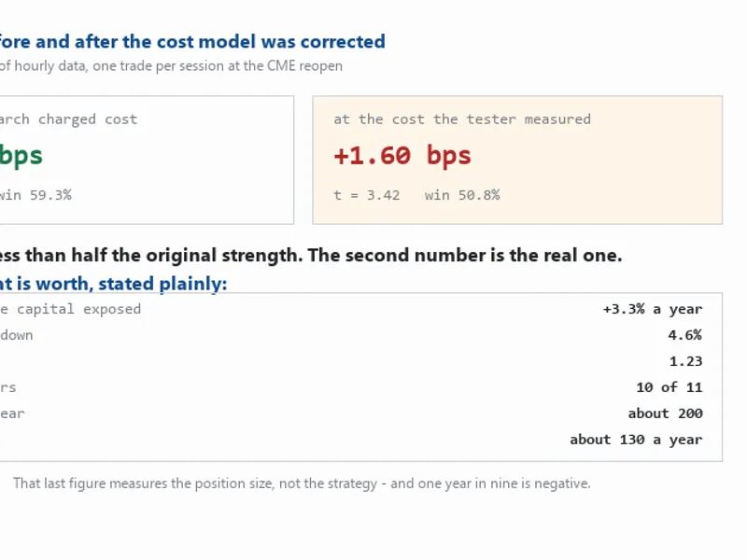
Task: Click the red +1.60 bps figure
Action: pyautogui.click(x=402, y=156)
